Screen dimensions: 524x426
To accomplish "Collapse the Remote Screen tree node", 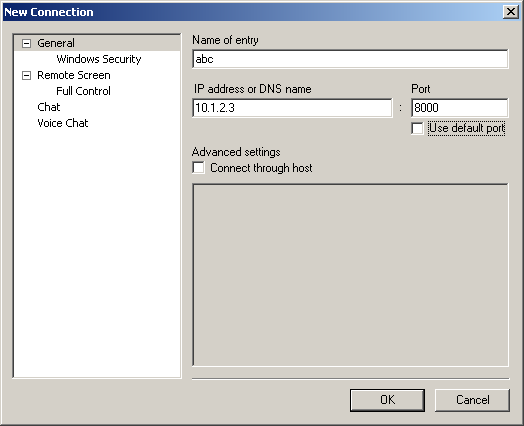I will (x=26, y=76).
